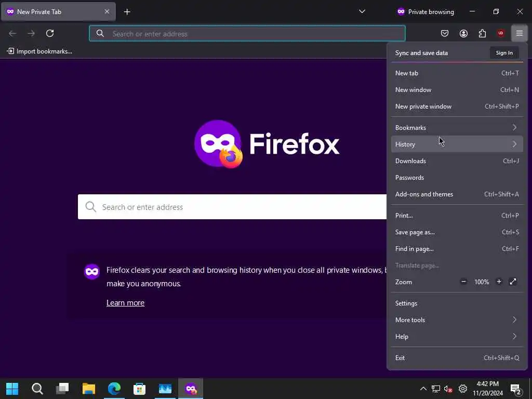Open a new tab with plus button
532x399 pixels.
[127, 12]
